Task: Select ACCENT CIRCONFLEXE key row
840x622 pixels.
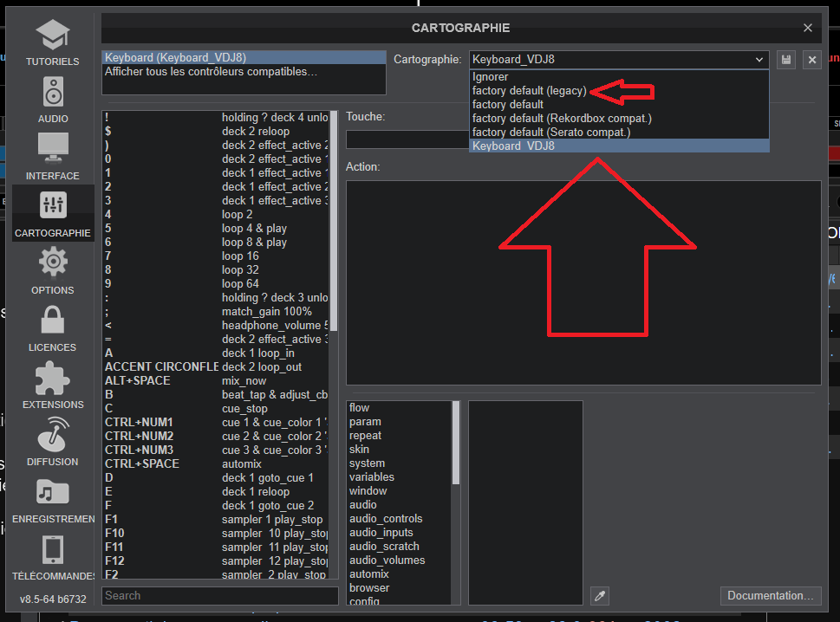Action: (216, 366)
